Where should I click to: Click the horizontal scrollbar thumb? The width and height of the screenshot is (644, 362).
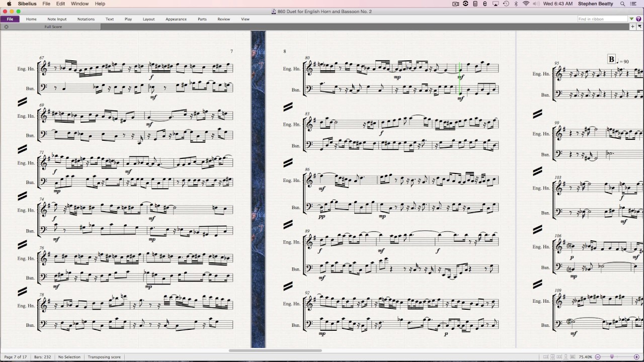[x=275, y=350]
